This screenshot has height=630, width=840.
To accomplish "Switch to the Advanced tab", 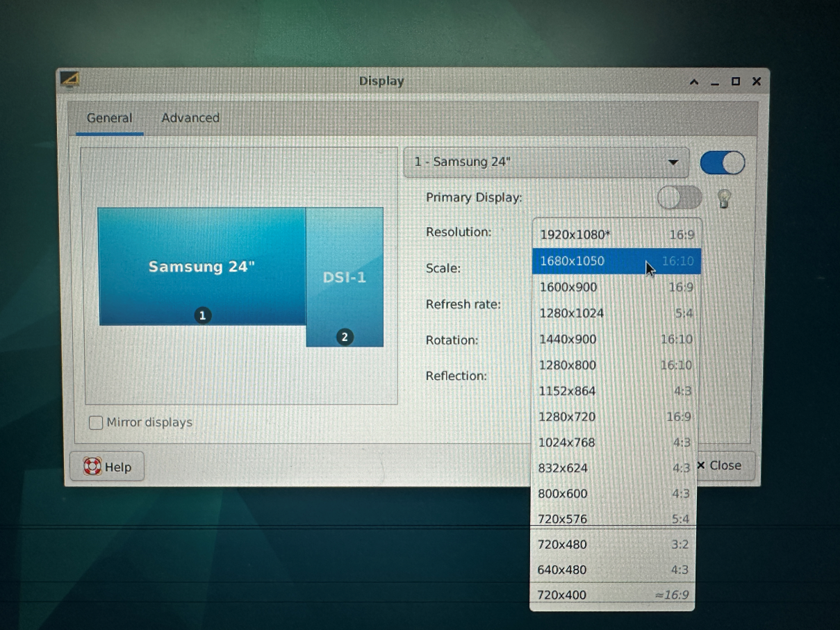I will pyautogui.click(x=190, y=118).
